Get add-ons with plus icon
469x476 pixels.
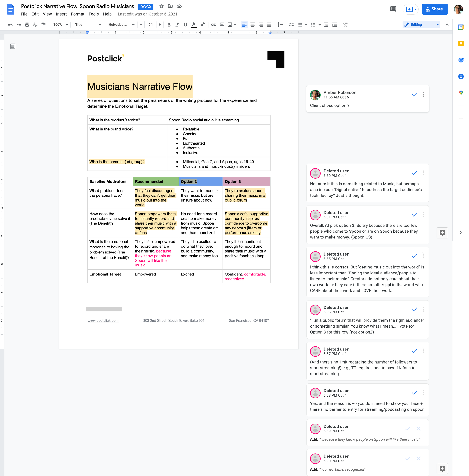point(461,119)
